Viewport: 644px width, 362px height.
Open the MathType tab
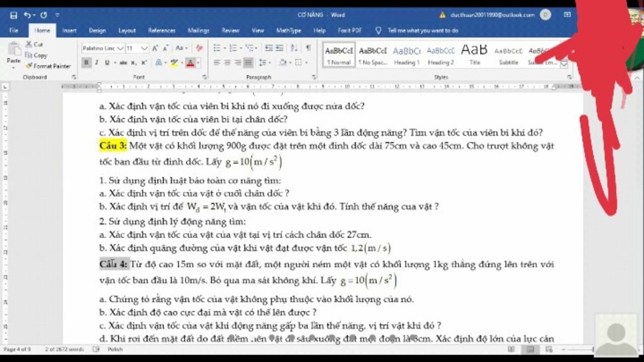289,30
